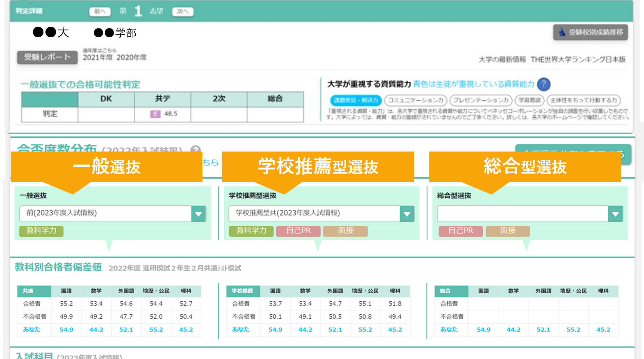Click 自己PR tag under 総合型選抜
The height and width of the screenshot is (359, 644).
461,231
